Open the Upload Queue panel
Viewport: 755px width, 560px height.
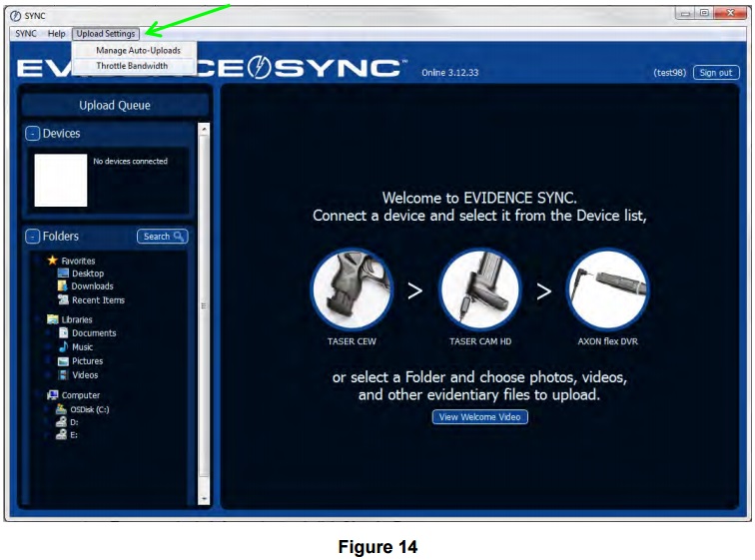(115, 105)
